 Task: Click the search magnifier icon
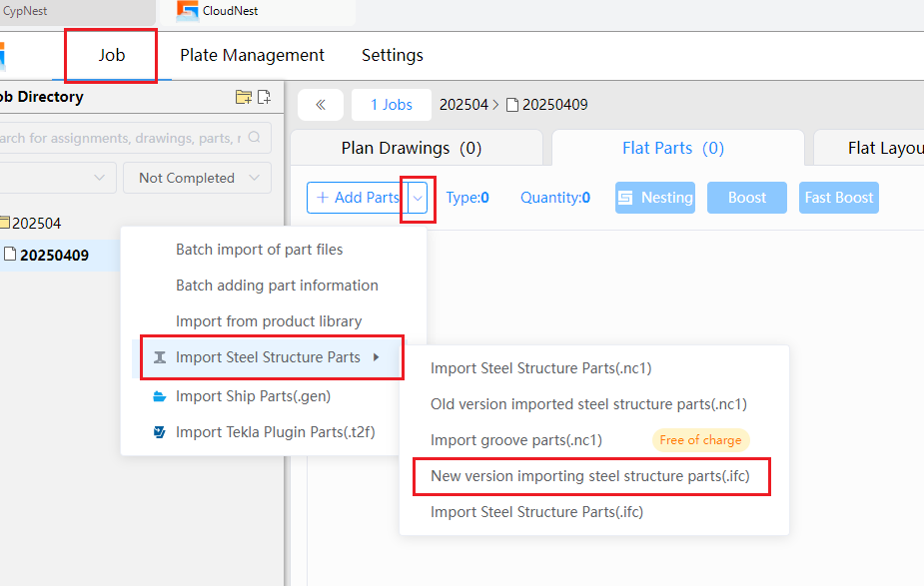click(x=254, y=137)
